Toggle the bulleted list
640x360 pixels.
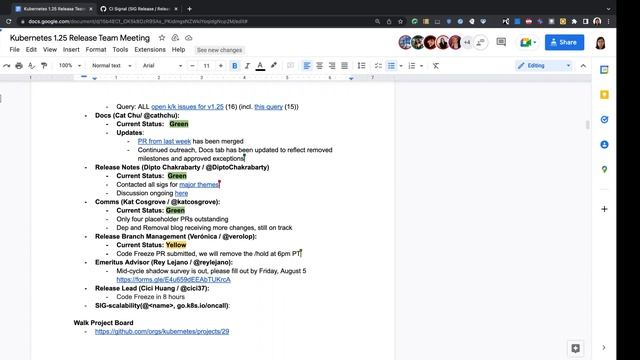(x=391, y=66)
